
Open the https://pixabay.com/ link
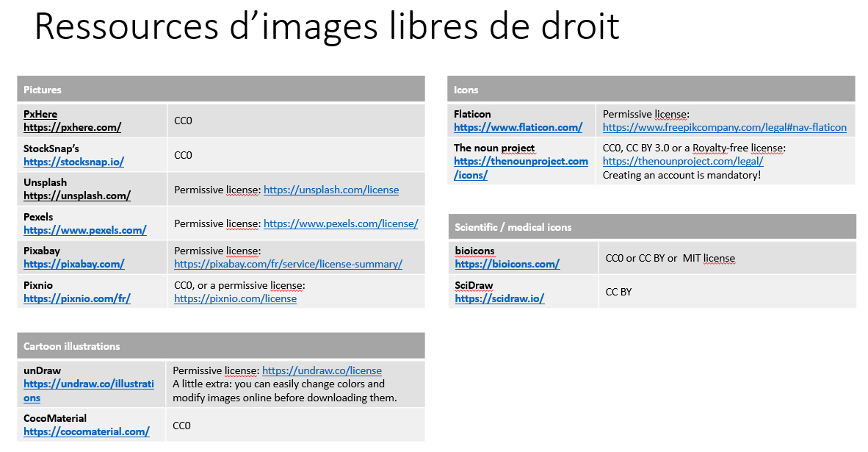coord(73,265)
